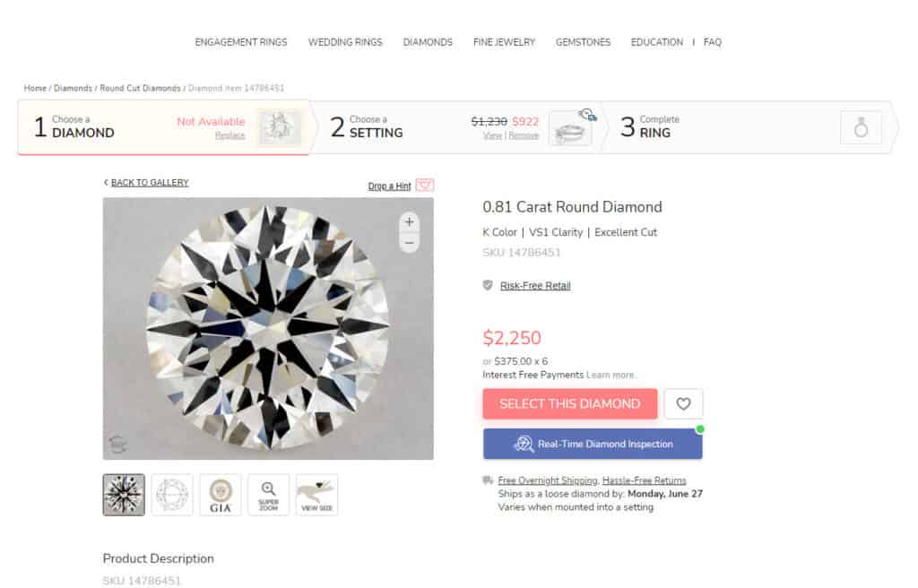The height and width of the screenshot is (588, 918).
Task: Activate the Super Zoom magnifier icon
Action: (x=268, y=494)
